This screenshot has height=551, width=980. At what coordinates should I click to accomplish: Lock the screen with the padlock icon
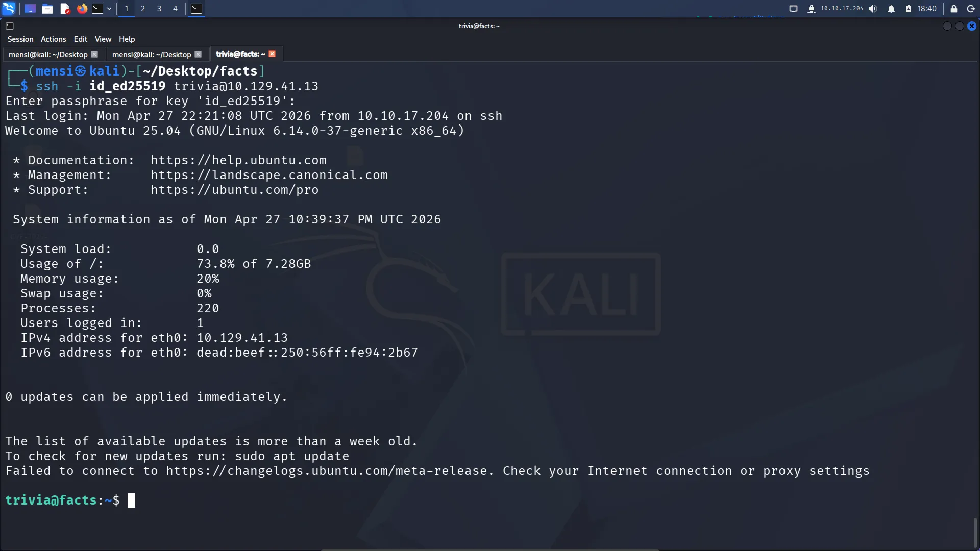click(x=953, y=9)
